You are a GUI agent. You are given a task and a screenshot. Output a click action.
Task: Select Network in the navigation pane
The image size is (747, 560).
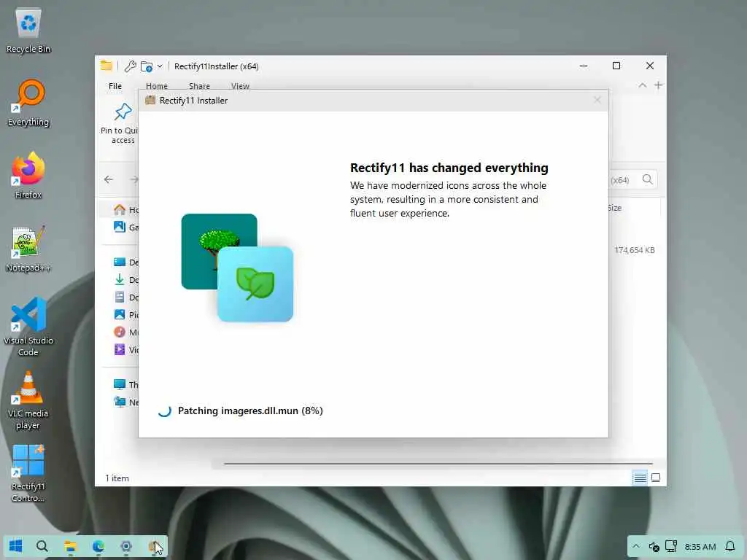pos(125,402)
